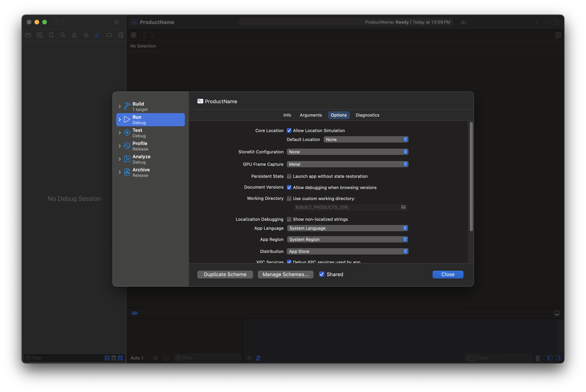
Task: Switch to the Info tab
Action: (287, 115)
